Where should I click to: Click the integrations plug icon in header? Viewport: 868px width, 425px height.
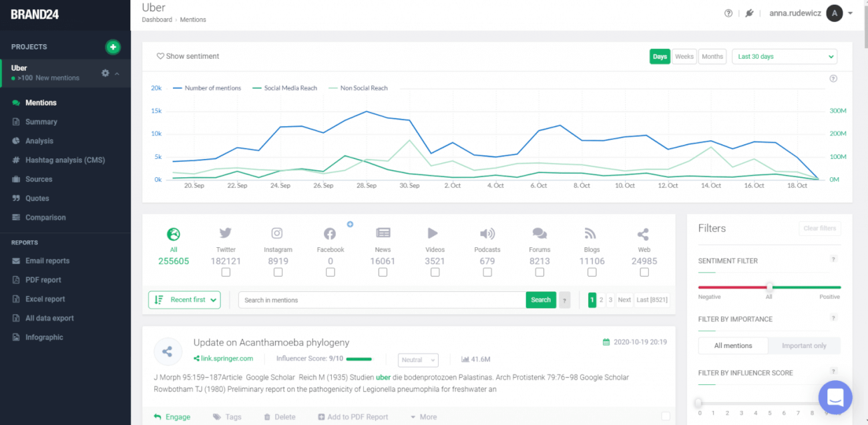749,13
